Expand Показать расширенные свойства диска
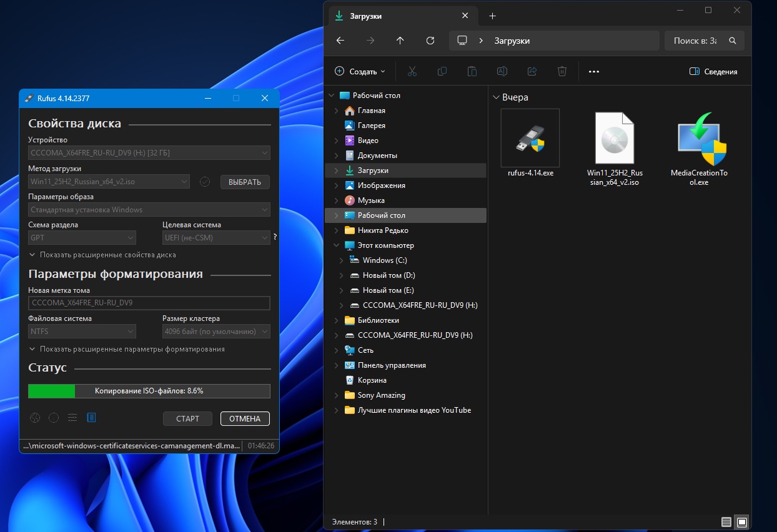Image resolution: width=777 pixels, height=532 pixels. click(102, 255)
